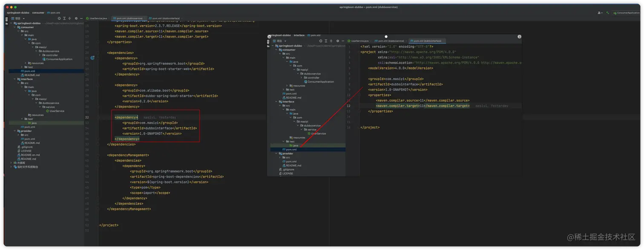This screenshot has height=250, width=644.
Task: Expand consumer's resources folder in main tree
Action: [x=26, y=63]
